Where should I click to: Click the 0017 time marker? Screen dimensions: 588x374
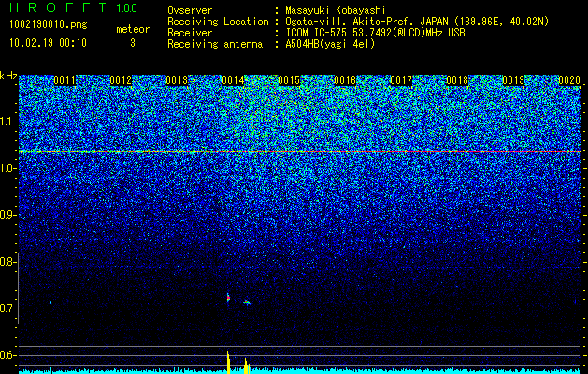[x=401, y=80]
